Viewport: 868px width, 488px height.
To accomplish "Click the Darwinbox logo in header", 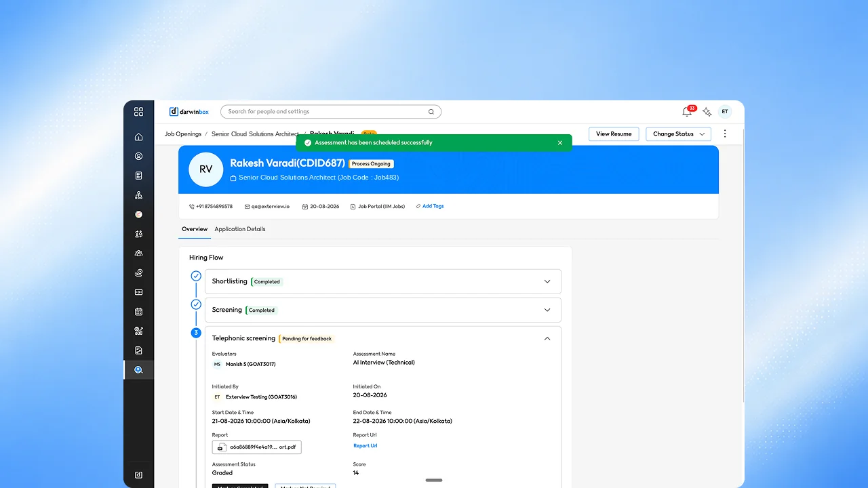I will point(190,112).
